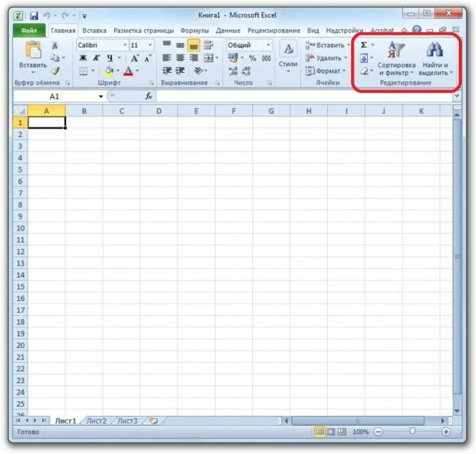Toggle middle vertical alignment
476x454 pixels.
click(180, 46)
